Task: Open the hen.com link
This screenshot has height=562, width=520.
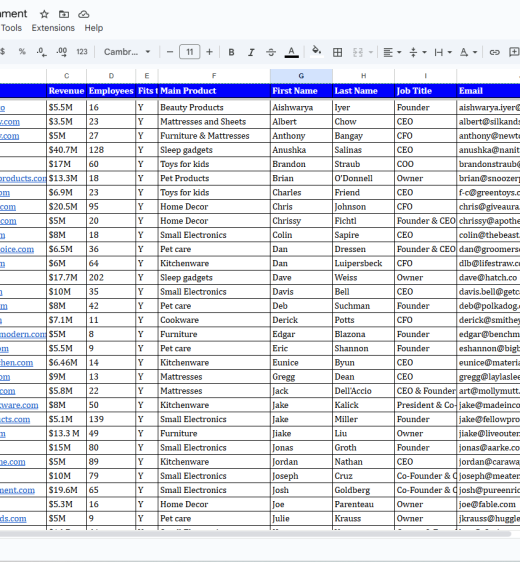Action: pos(16,363)
